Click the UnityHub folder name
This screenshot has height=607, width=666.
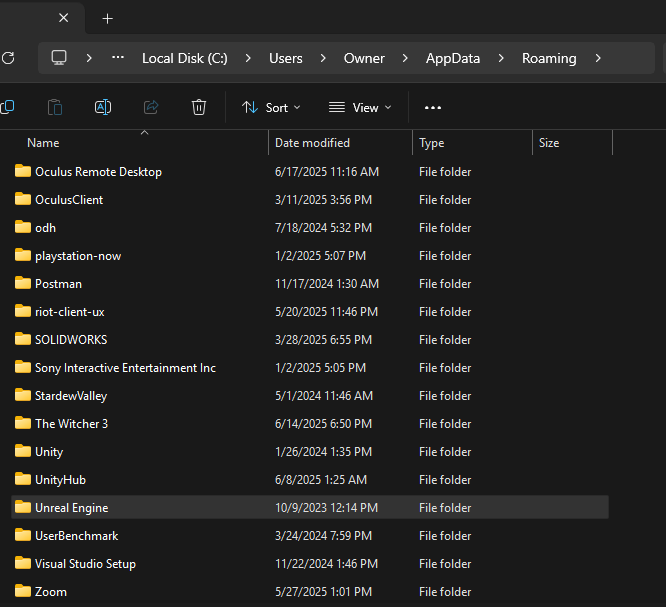[x=60, y=480]
